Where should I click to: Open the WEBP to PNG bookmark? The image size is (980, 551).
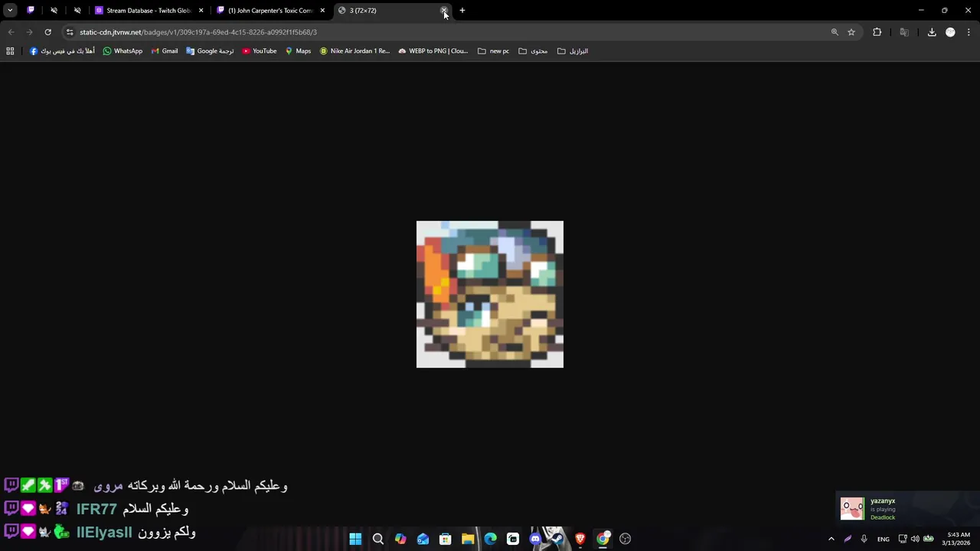433,51
